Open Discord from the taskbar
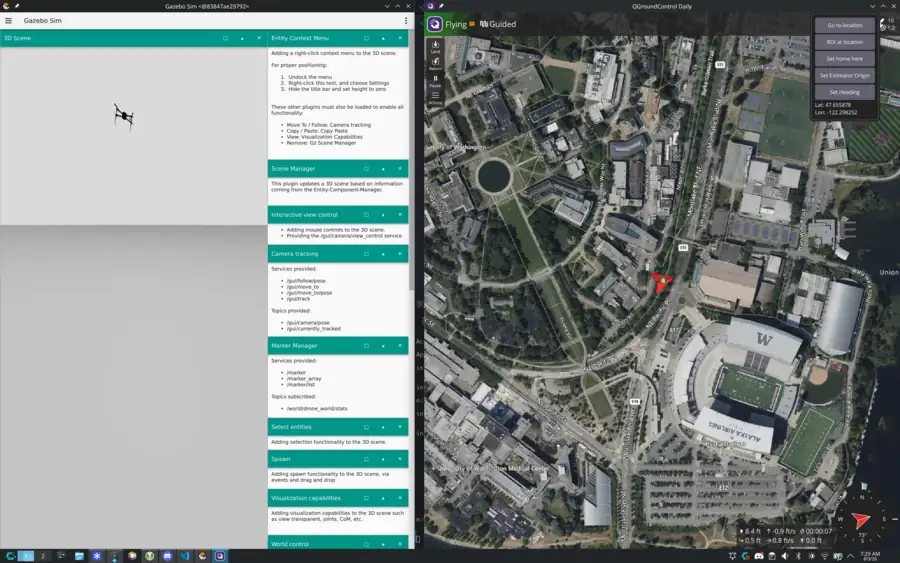Screen dimensions: 900x563 pyautogui.click(x=167, y=556)
